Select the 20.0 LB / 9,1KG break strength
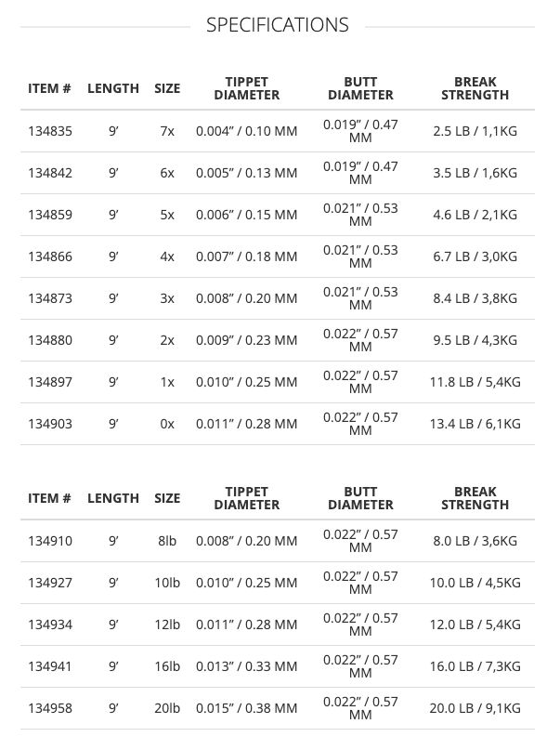This screenshot has width=560, height=750. pyautogui.click(x=475, y=708)
